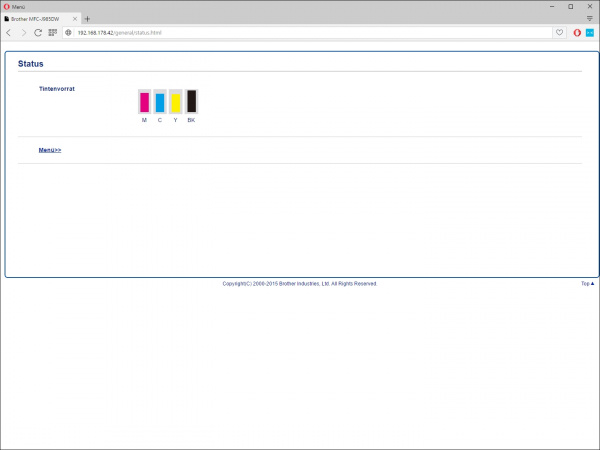Open a new tab with plus button
This screenshot has height=450, width=600.
pos(87,19)
